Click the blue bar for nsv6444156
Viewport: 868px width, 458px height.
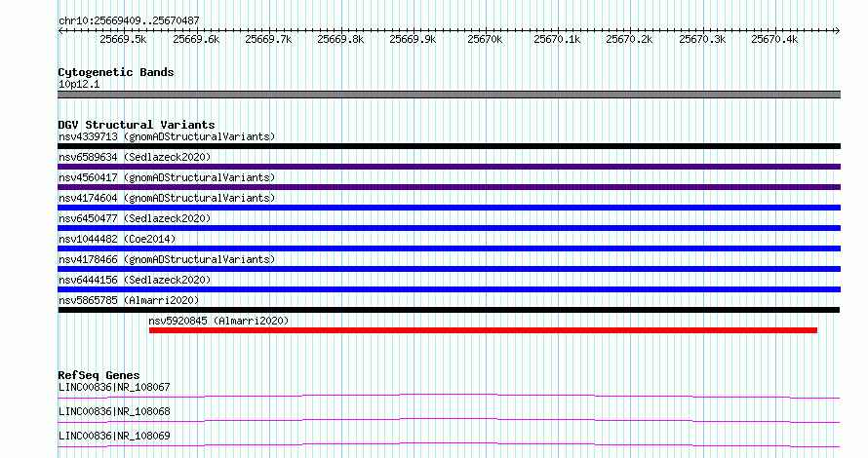(449, 289)
